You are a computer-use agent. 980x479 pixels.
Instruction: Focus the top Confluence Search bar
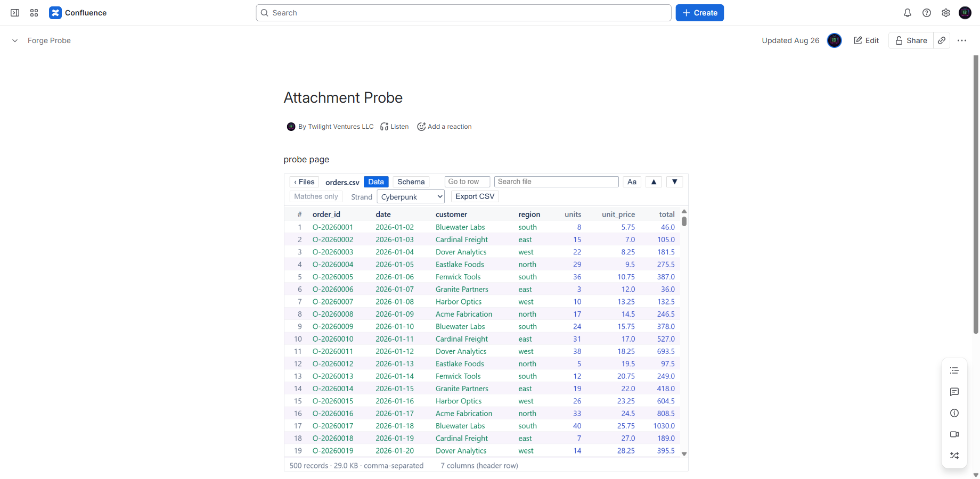[463, 13]
